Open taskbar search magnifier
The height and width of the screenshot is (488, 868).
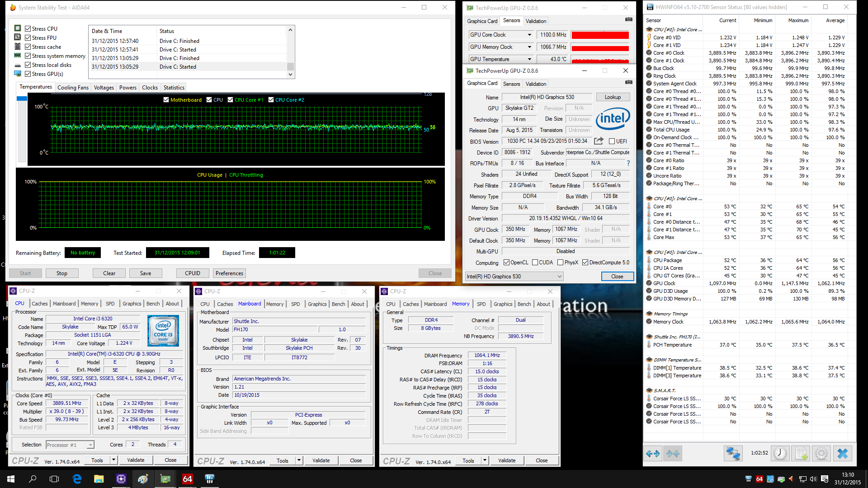[33, 479]
